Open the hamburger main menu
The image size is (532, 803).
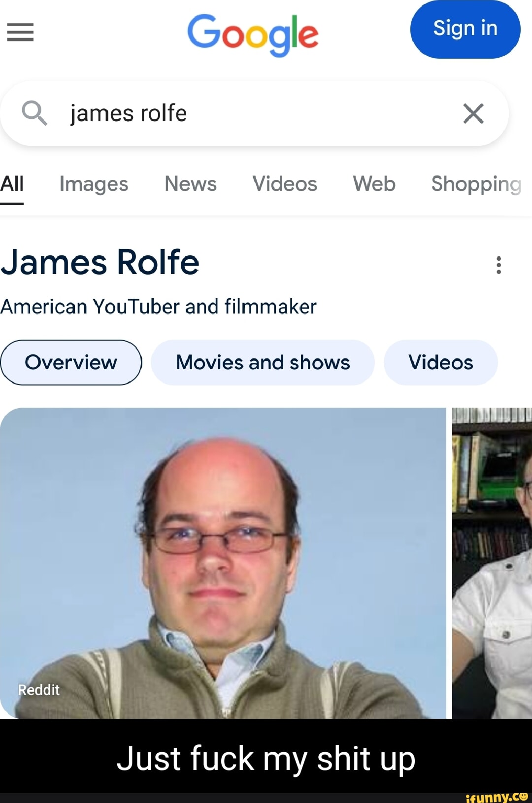(x=20, y=33)
